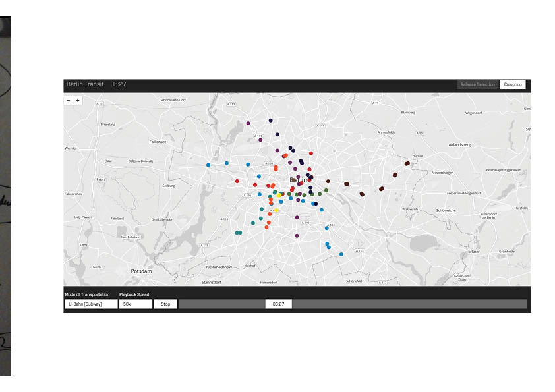Click the Potsdam label on the map

coord(141,271)
